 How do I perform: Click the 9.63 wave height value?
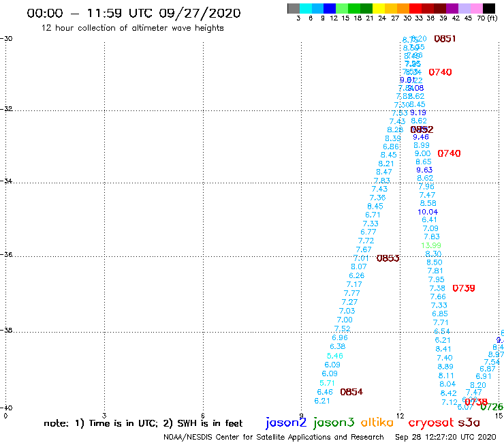[424, 170]
